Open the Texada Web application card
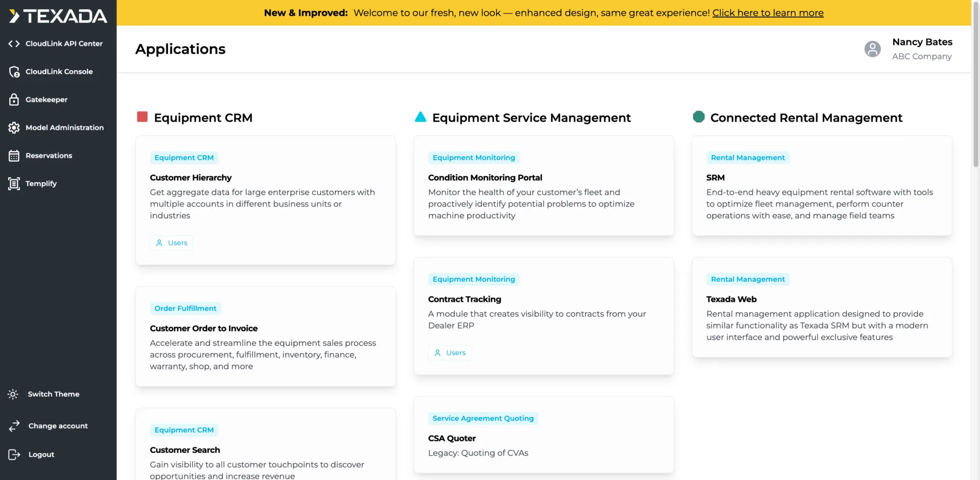This screenshot has width=980, height=480. point(822,307)
